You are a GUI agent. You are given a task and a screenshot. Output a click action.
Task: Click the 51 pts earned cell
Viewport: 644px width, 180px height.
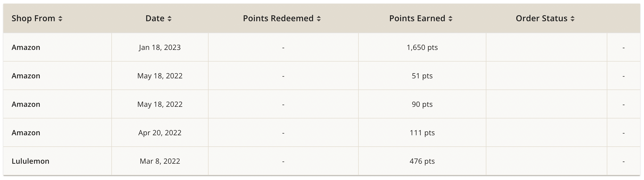(422, 76)
